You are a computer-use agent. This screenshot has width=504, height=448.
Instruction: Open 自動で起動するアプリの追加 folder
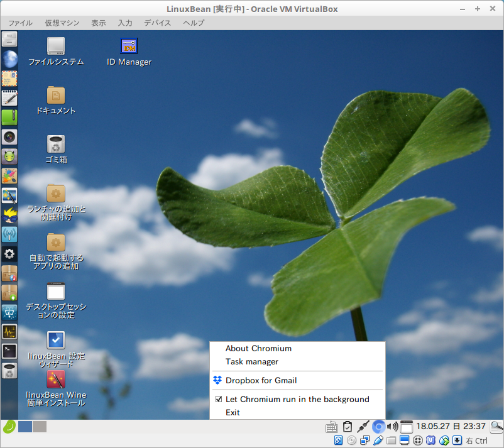click(56, 251)
